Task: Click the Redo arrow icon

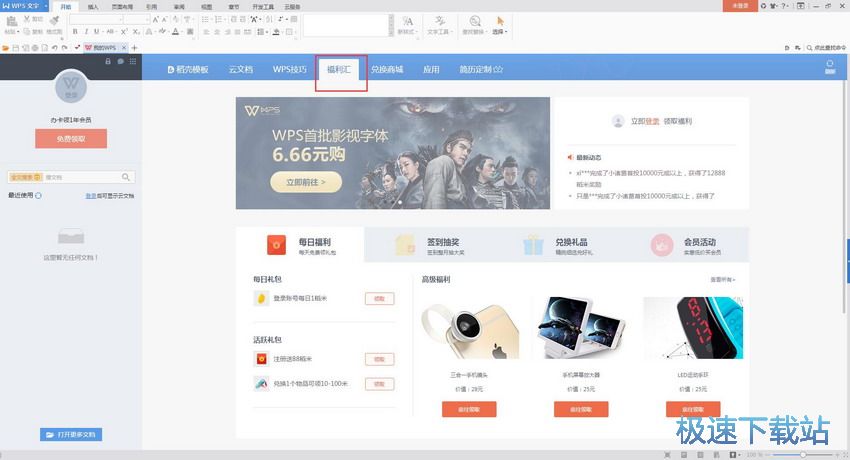Action: click(x=64, y=48)
